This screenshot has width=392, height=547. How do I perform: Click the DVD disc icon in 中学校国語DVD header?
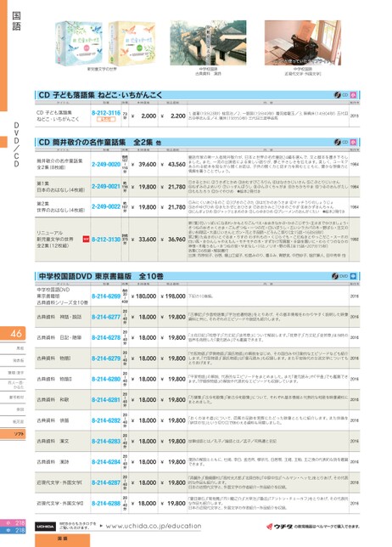[x=335, y=276]
